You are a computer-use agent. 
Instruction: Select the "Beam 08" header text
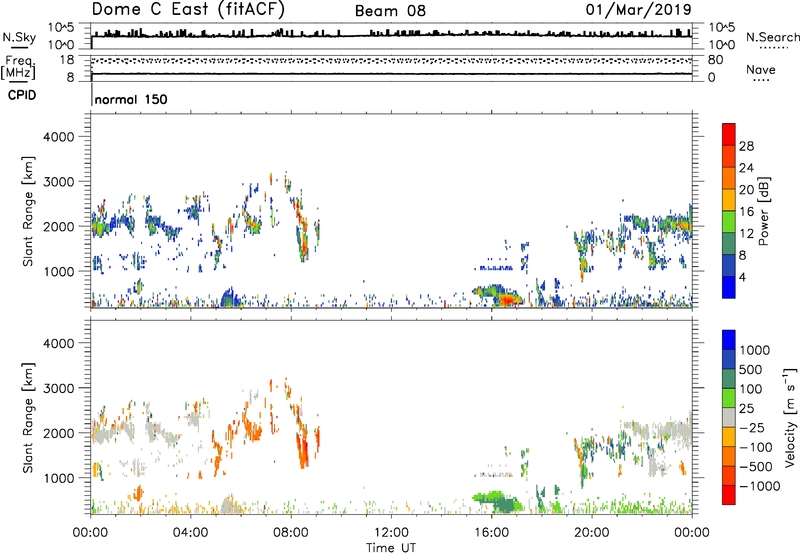390,11
